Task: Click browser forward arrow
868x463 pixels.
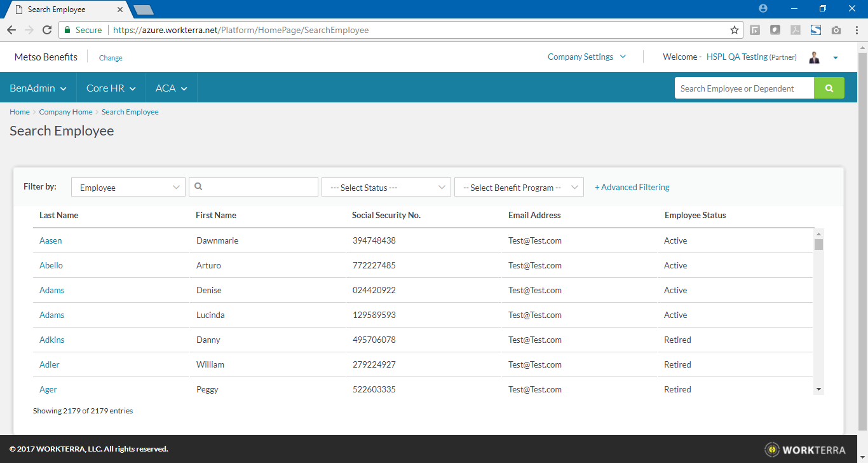Action: click(29, 30)
